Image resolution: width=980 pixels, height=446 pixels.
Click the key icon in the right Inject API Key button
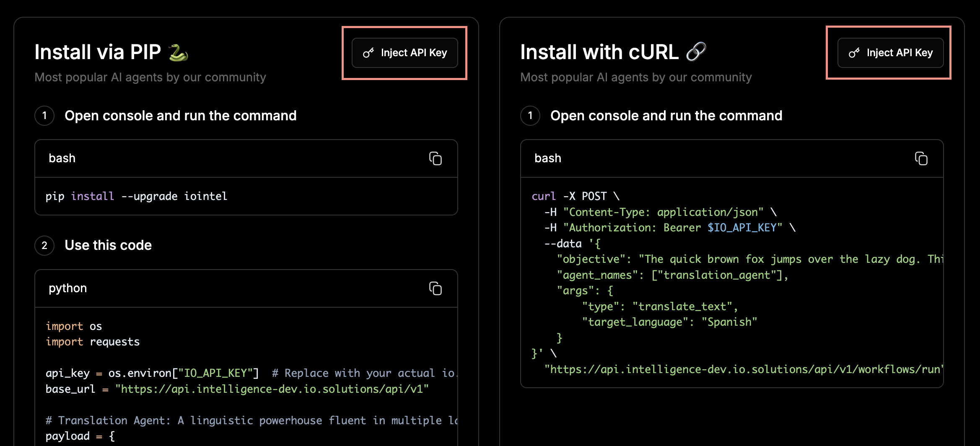click(x=853, y=53)
